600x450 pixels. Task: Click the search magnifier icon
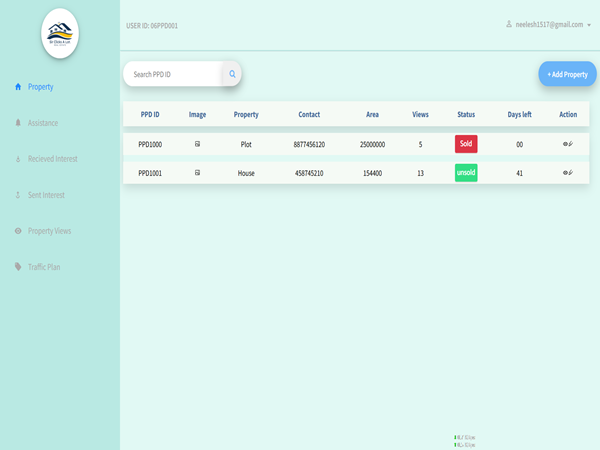[x=232, y=74]
